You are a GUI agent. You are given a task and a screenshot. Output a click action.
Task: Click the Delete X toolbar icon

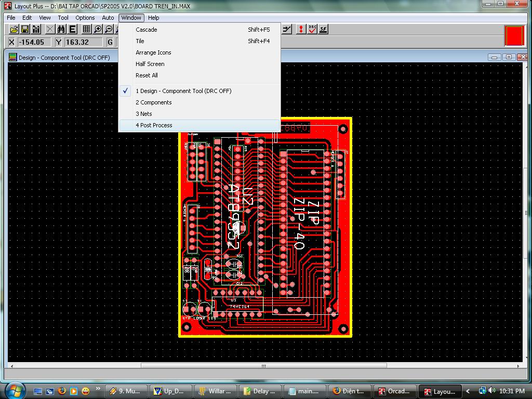pyautogui.click(x=50, y=29)
